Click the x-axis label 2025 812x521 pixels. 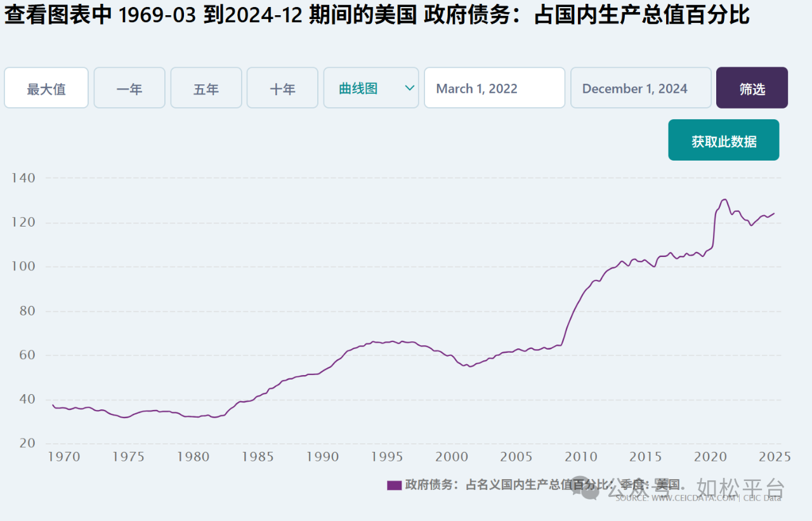point(775,457)
